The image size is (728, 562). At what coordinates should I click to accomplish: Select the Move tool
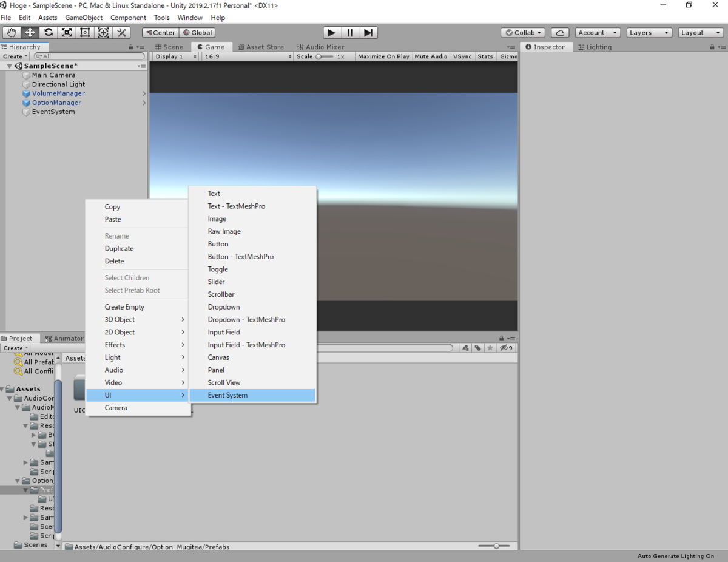(x=29, y=32)
